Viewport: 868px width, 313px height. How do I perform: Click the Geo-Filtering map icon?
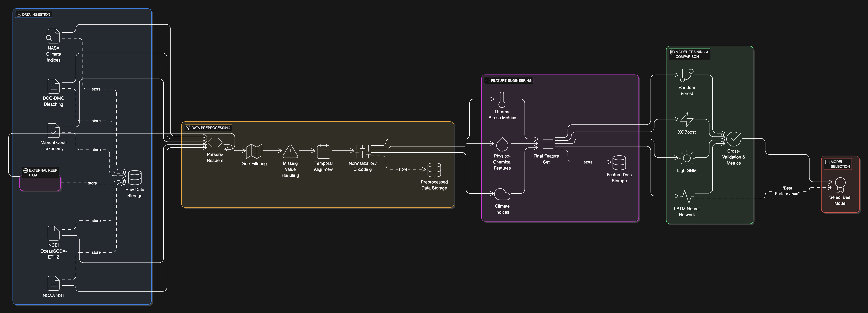[x=254, y=151]
